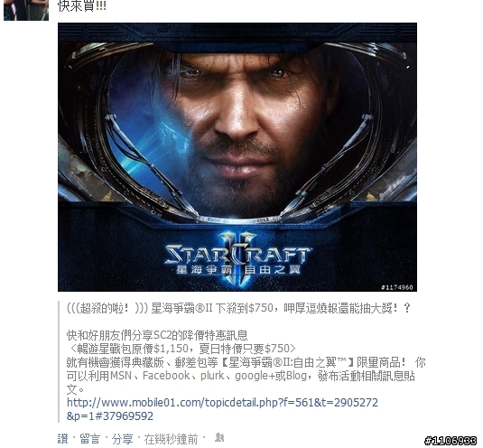Click the 星海爭霸 自由之翼 subtitle in the image
The width and height of the screenshot is (483, 448).
coord(237,270)
